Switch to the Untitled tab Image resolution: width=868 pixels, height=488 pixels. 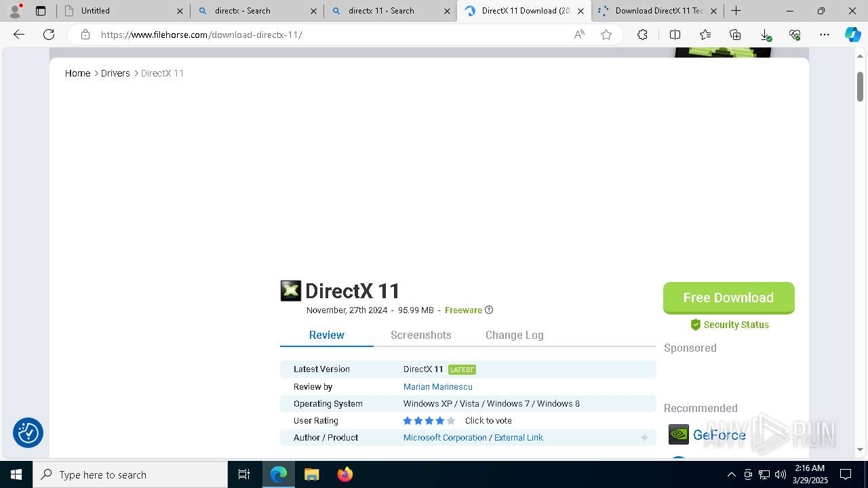click(124, 11)
